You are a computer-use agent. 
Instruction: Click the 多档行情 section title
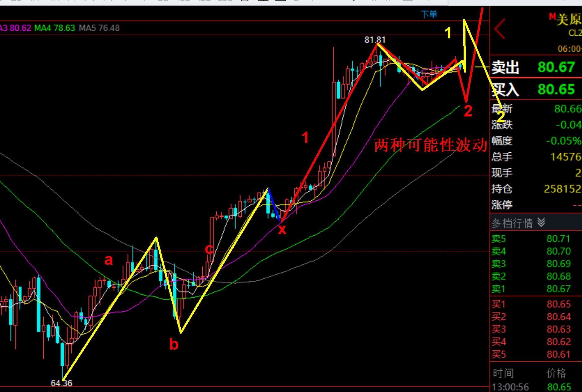point(512,223)
